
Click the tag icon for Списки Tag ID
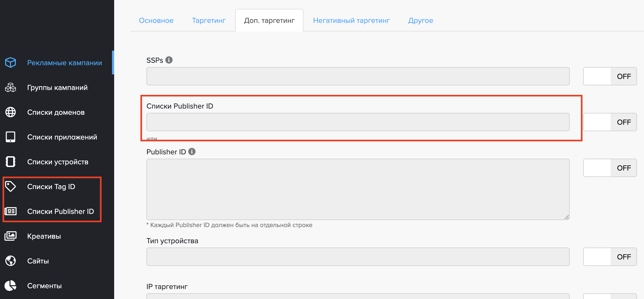tap(10, 186)
